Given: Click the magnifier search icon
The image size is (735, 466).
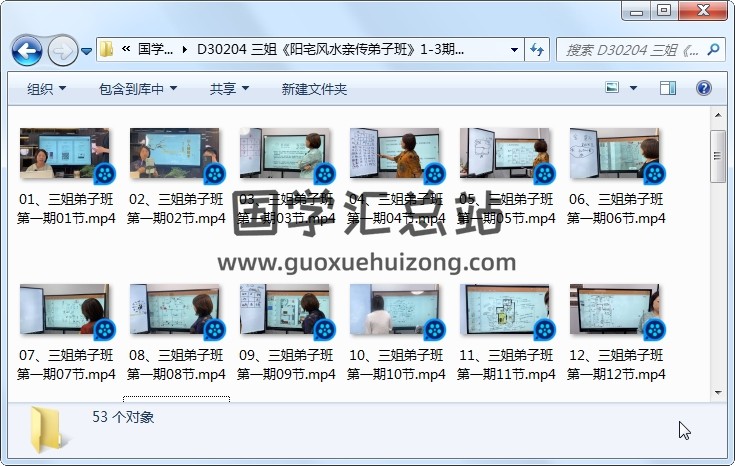Looking at the screenshot, I should (x=713, y=49).
